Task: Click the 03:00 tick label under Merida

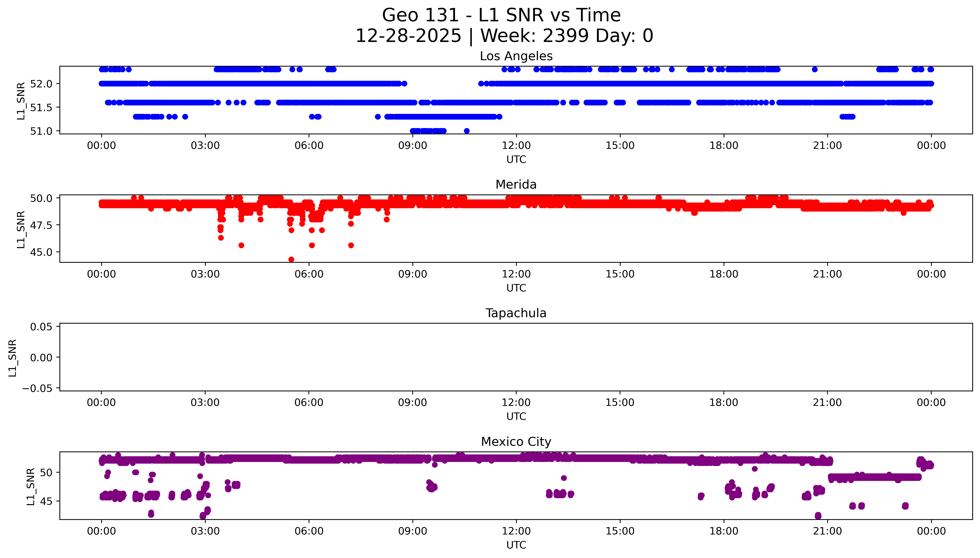Action: (x=205, y=274)
